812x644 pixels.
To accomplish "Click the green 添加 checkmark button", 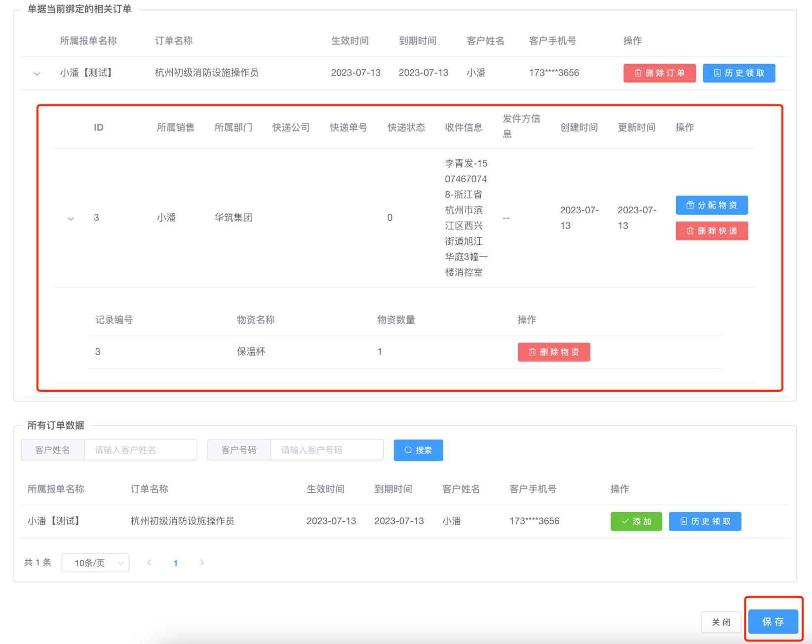I will [636, 522].
